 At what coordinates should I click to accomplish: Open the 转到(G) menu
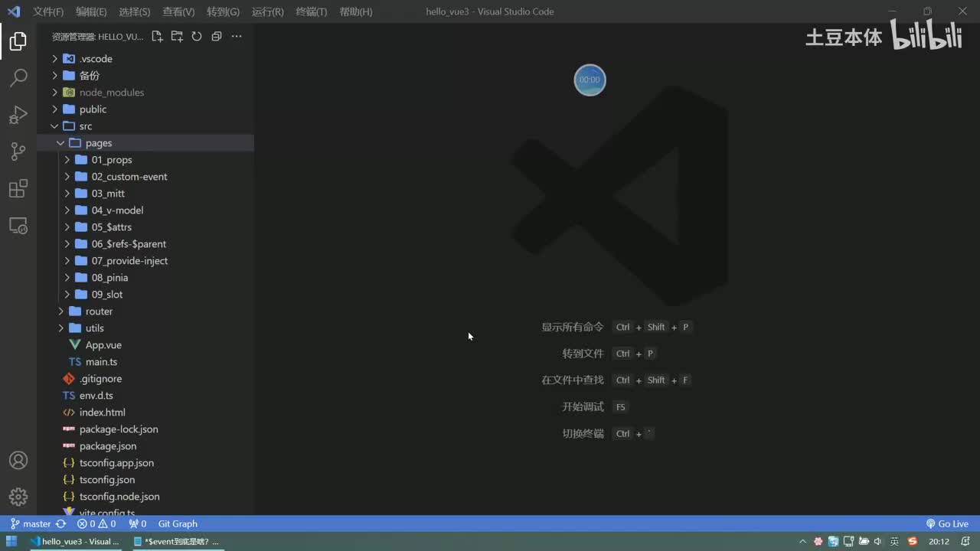tap(223, 11)
